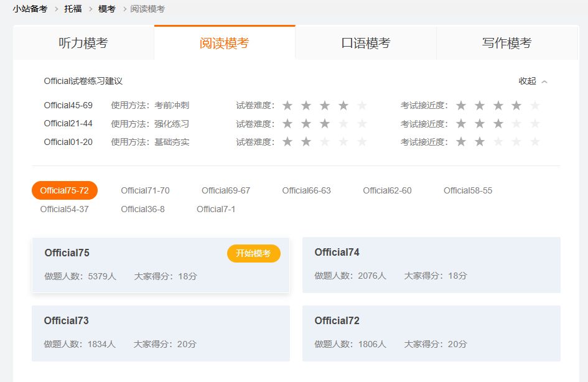Switch to the 听力模考 tab
This screenshot has height=382, width=588.
pos(83,43)
